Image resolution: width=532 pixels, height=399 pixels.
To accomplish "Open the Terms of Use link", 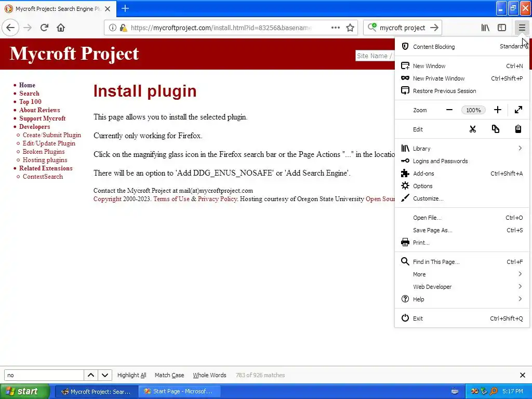I will 171,199.
